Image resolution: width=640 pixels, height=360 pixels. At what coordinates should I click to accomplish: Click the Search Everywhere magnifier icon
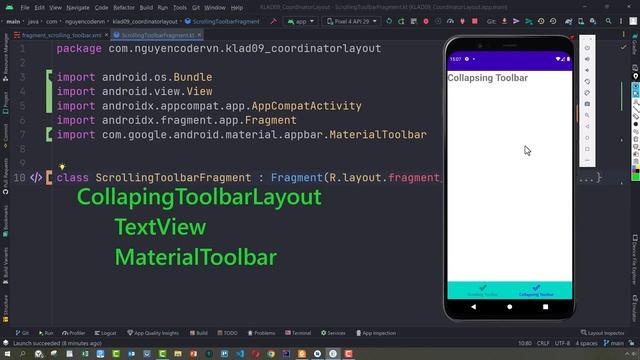pos(609,21)
